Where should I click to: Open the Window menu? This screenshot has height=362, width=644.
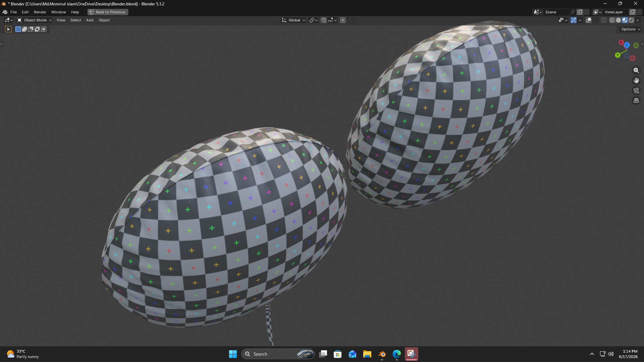tap(58, 12)
